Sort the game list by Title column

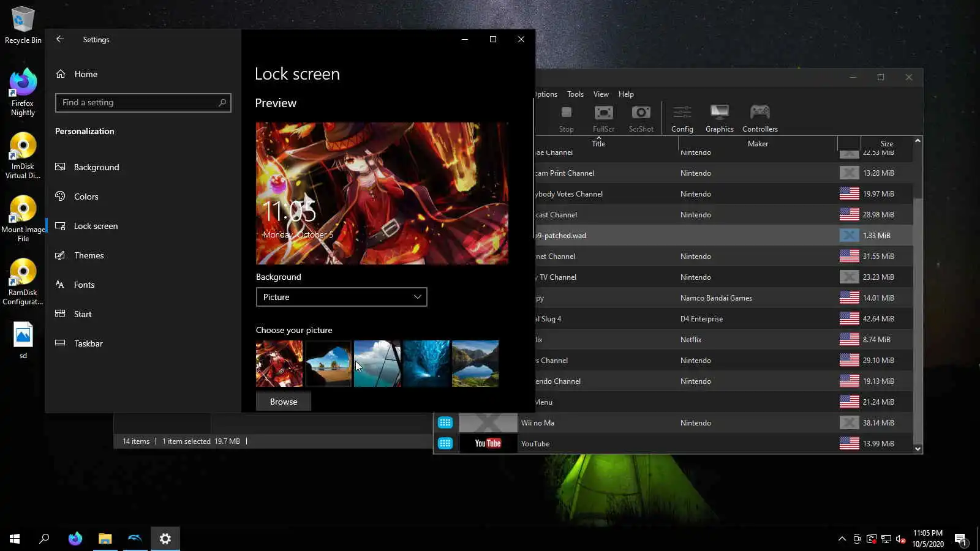[598, 144]
